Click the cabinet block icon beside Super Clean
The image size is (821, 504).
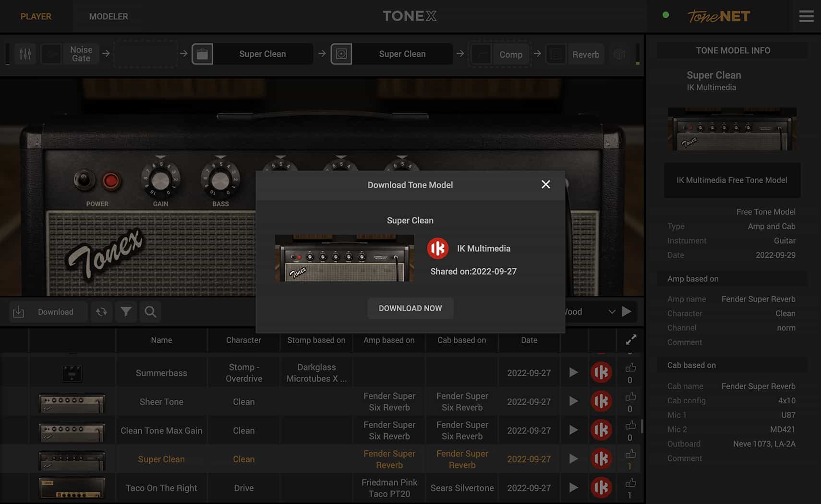click(341, 54)
